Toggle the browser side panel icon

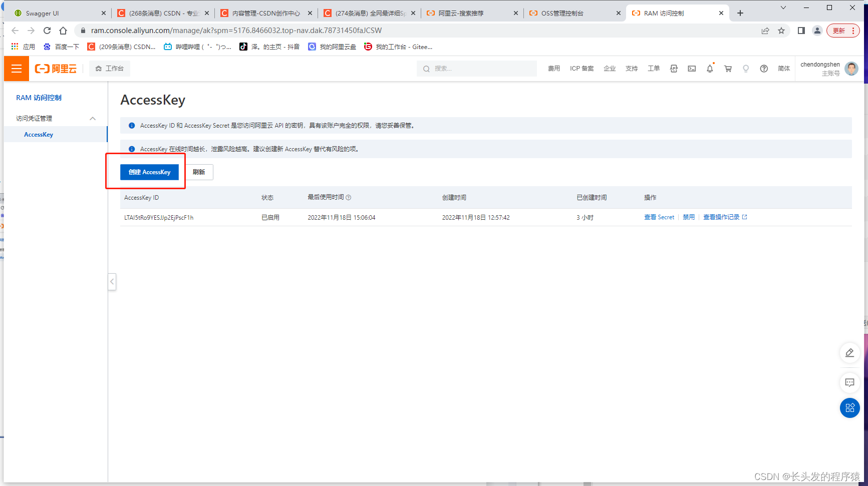pyautogui.click(x=801, y=31)
